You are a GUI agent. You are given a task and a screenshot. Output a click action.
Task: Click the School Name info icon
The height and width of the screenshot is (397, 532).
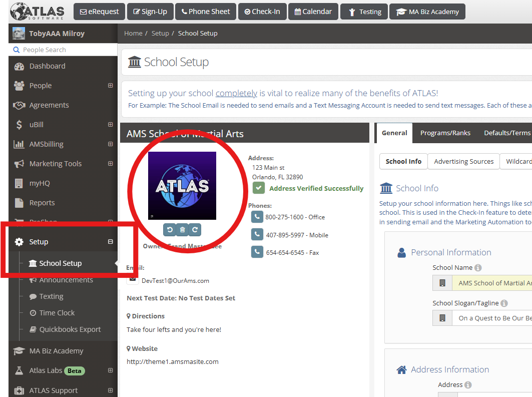(478, 268)
